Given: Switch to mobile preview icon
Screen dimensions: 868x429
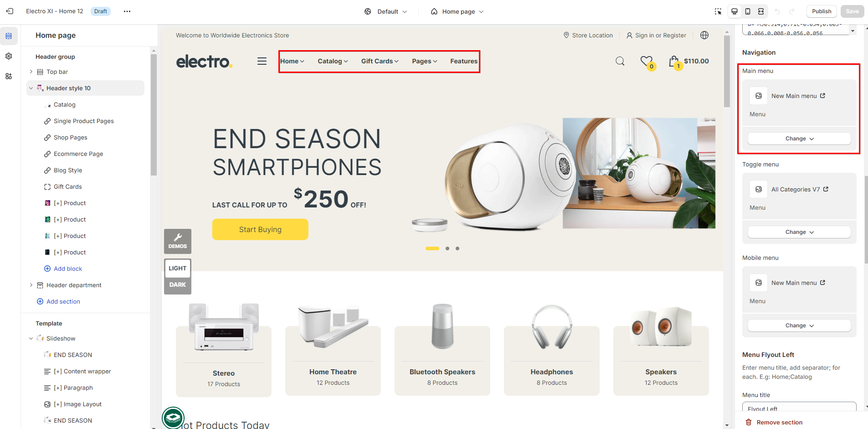Looking at the screenshot, I should pos(748,11).
